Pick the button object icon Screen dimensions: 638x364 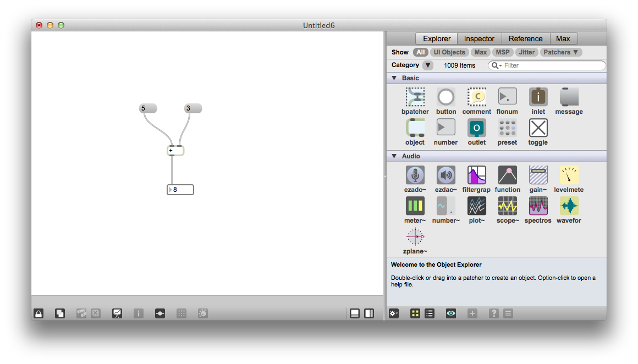(446, 97)
